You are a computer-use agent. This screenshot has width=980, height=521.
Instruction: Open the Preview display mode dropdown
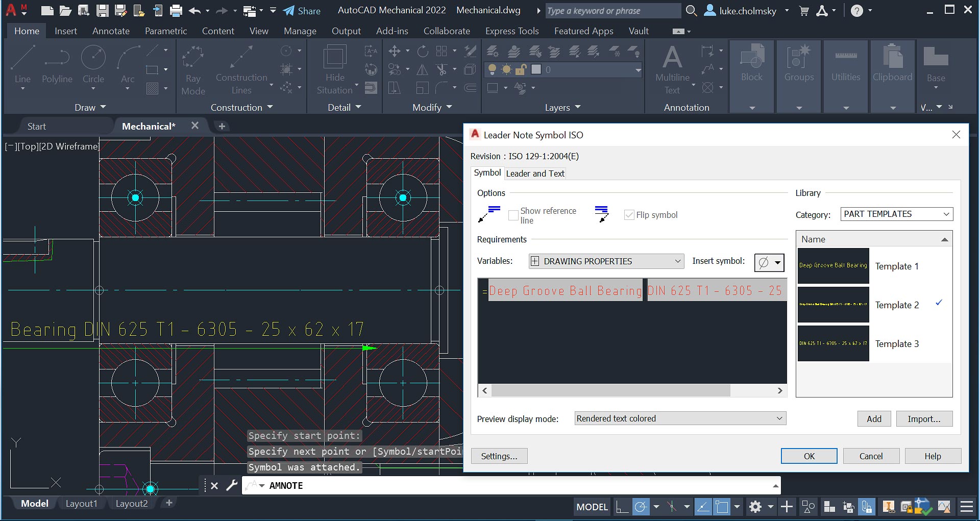pyautogui.click(x=680, y=418)
